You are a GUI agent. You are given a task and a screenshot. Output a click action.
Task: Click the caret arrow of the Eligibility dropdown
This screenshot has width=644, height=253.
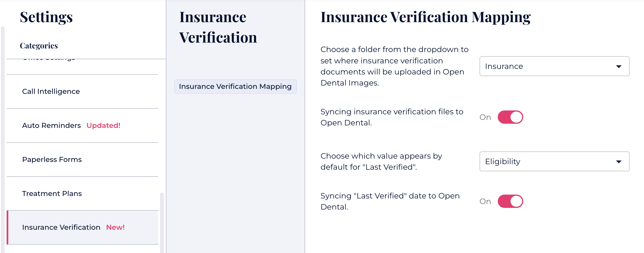click(619, 162)
